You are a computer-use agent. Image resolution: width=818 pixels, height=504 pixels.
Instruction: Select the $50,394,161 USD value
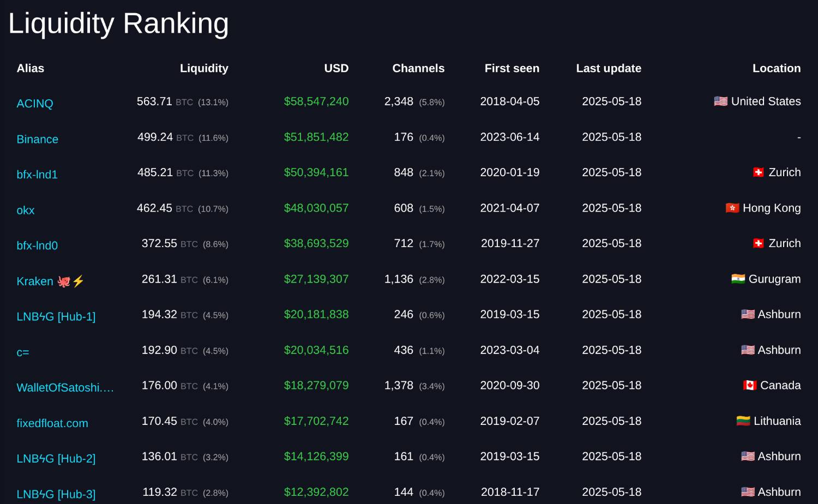(316, 172)
